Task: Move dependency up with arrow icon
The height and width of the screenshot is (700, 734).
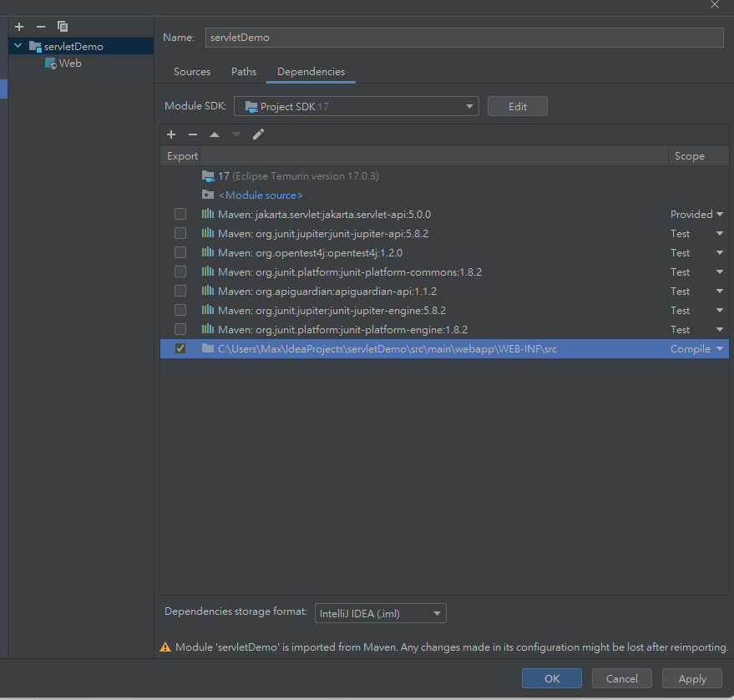Action: [x=215, y=134]
